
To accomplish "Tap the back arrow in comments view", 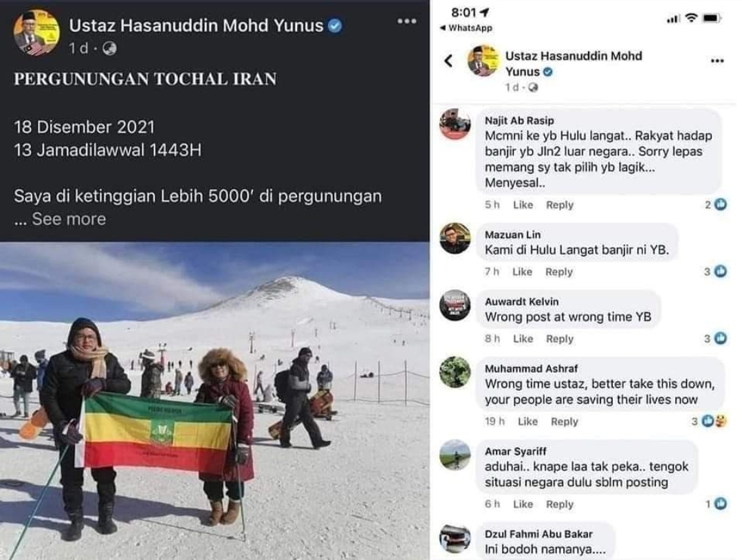I will pyautogui.click(x=448, y=61).
